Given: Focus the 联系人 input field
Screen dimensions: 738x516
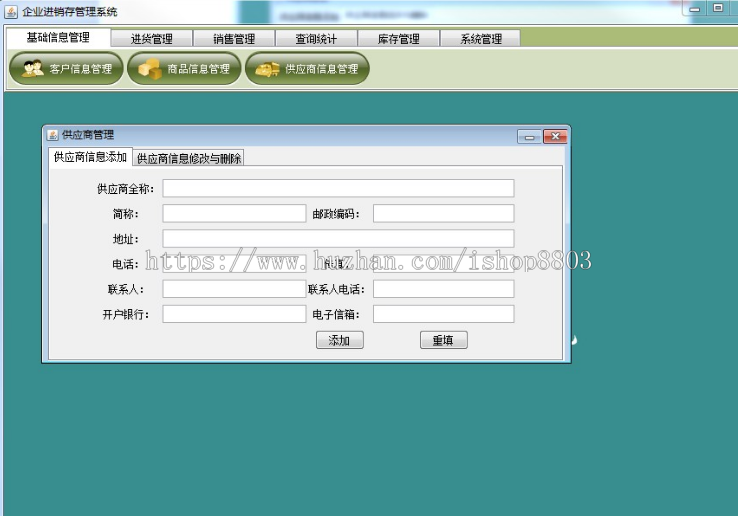Looking at the screenshot, I should click(x=234, y=289).
